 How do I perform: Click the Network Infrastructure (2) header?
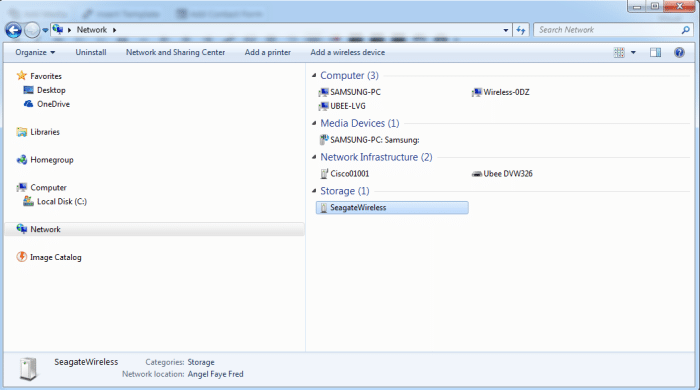376,157
